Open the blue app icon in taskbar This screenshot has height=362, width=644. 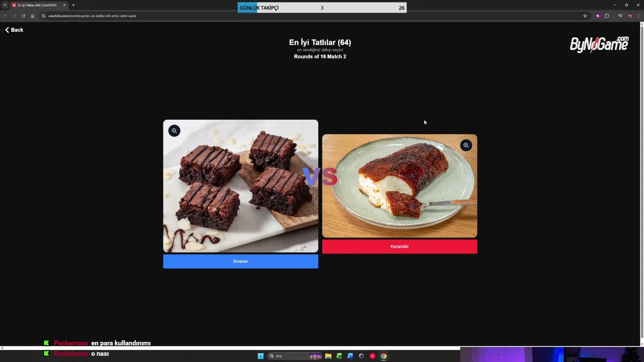pos(350,356)
